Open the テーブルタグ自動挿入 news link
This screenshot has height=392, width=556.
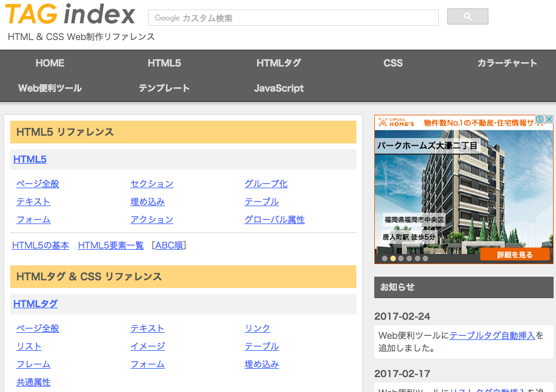[492, 335]
